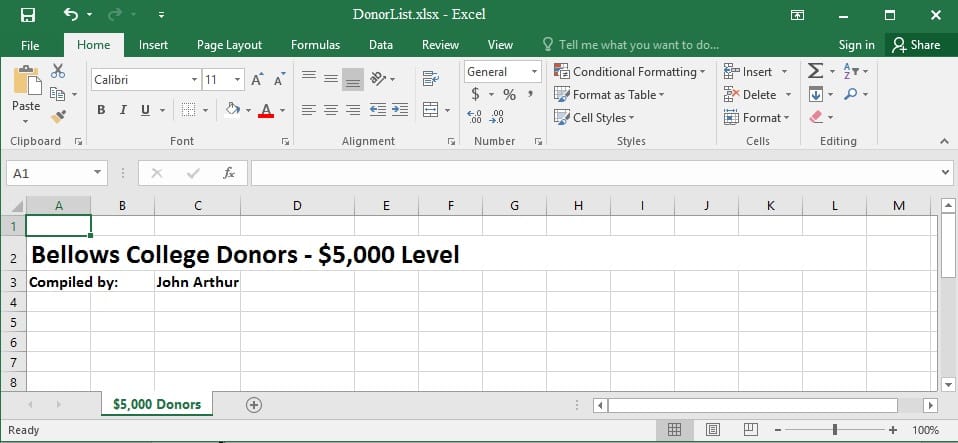Screen dimensions: 958x443
Task: Click the Share button
Action: pyautogui.click(x=916, y=45)
